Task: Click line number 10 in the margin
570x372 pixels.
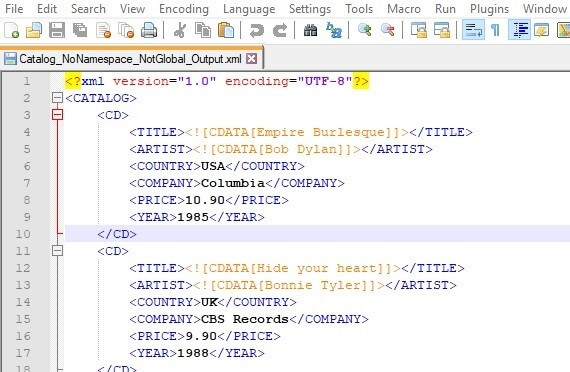Action: click(x=23, y=234)
